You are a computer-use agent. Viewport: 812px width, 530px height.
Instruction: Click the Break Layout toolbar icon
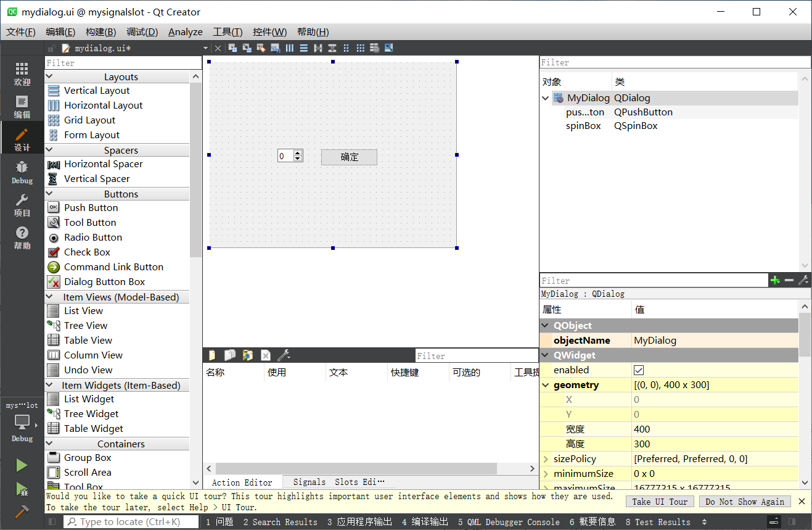375,48
